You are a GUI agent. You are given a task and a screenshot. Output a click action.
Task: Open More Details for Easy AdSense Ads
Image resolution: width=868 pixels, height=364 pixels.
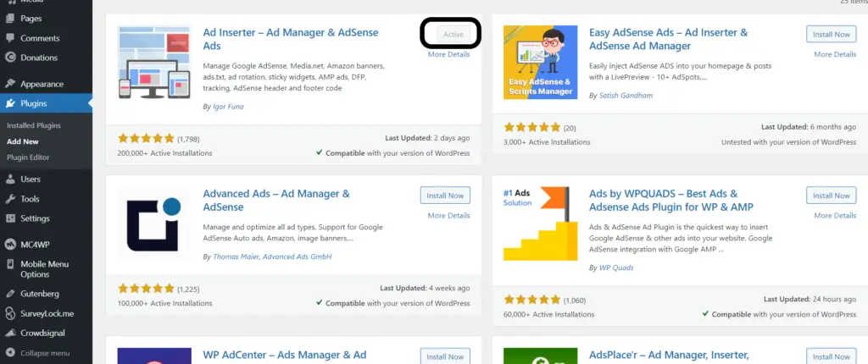click(835, 54)
